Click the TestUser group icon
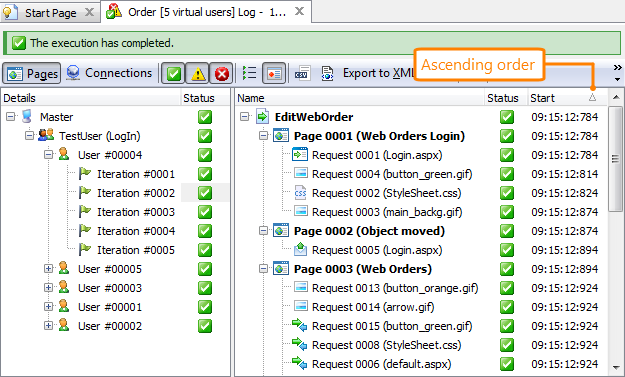The image size is (625, 377). coord(46,135)
